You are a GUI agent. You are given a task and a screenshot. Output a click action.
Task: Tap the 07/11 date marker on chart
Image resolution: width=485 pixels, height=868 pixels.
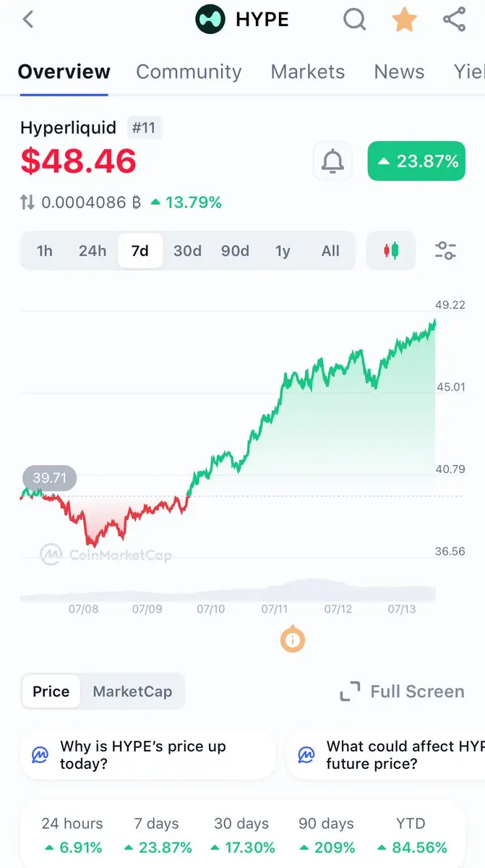coord(275,610)
